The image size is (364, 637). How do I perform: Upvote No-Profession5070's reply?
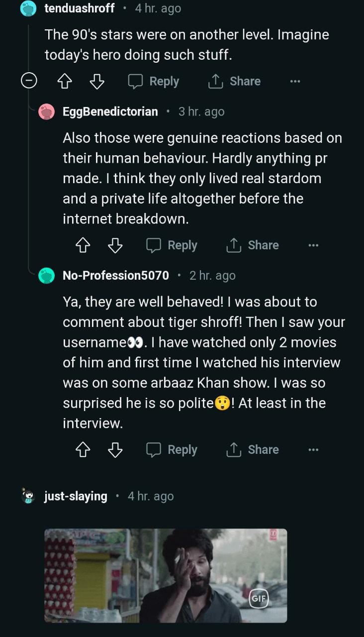coord(83,449)
